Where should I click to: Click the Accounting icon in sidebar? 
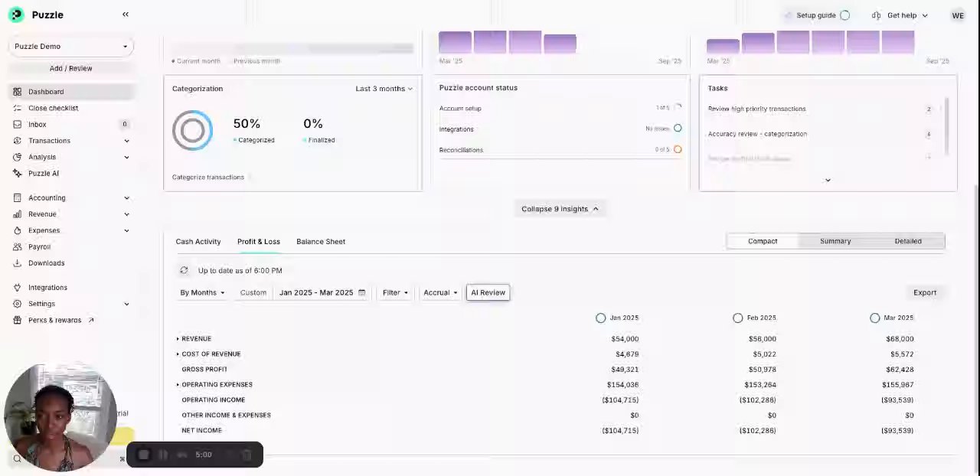[17, 197]
